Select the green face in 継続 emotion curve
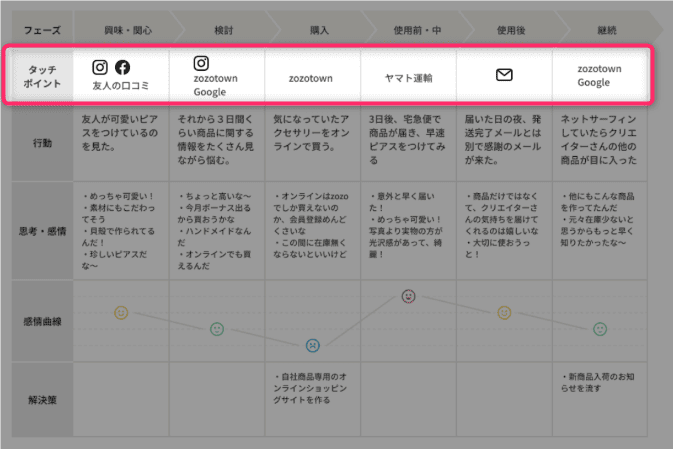673x449 pixels. (x=600, y=328)
